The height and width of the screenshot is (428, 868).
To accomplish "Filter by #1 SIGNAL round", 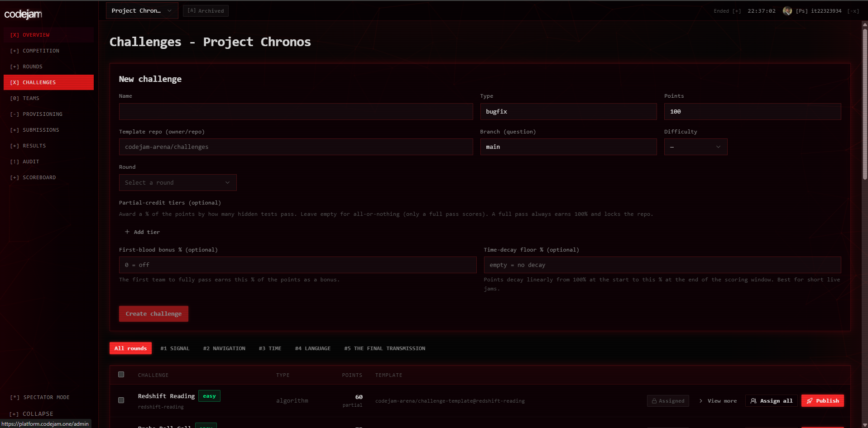I will click(x=175, y=348).
